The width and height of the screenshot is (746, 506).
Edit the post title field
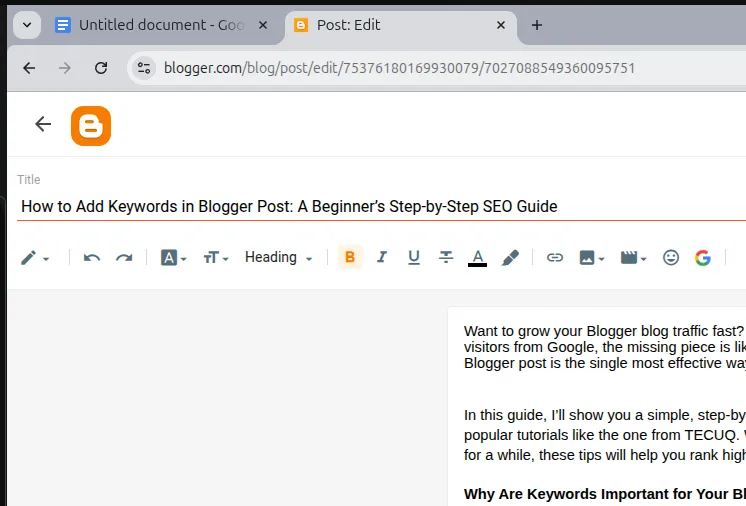pyautogui.click(x=382, y=206)
